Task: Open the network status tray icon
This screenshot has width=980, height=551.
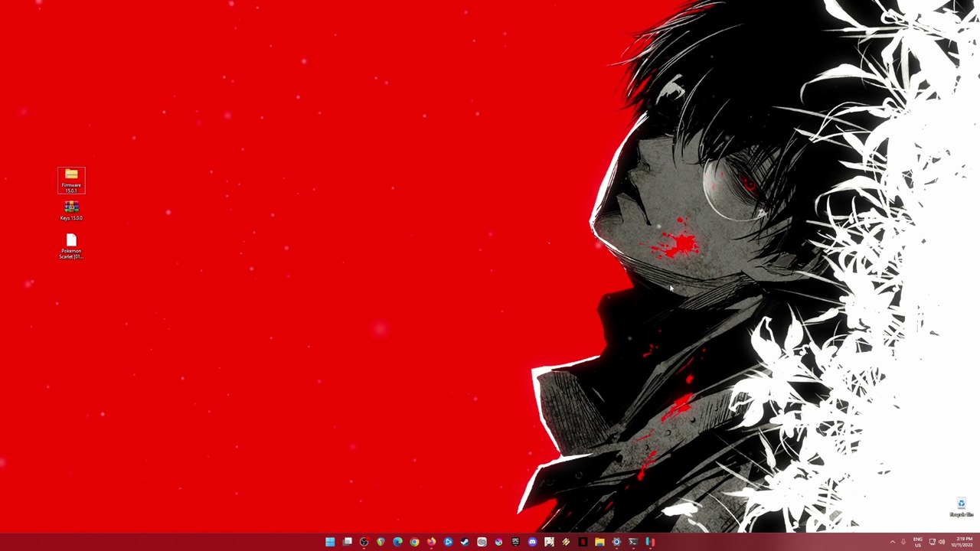Action: (x=932, y=542)
